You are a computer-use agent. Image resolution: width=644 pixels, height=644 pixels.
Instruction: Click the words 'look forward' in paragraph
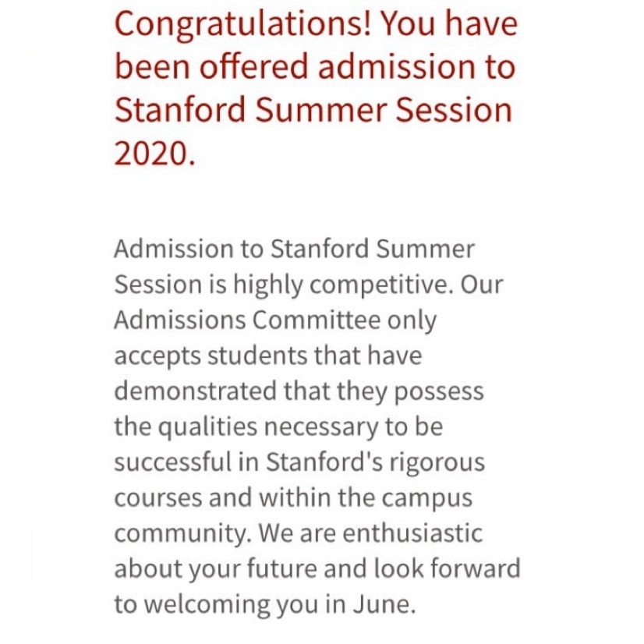[x=447, y=568]
